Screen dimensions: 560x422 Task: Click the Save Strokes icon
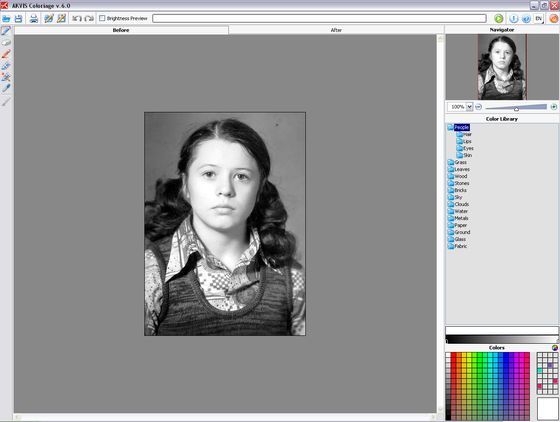61,18
